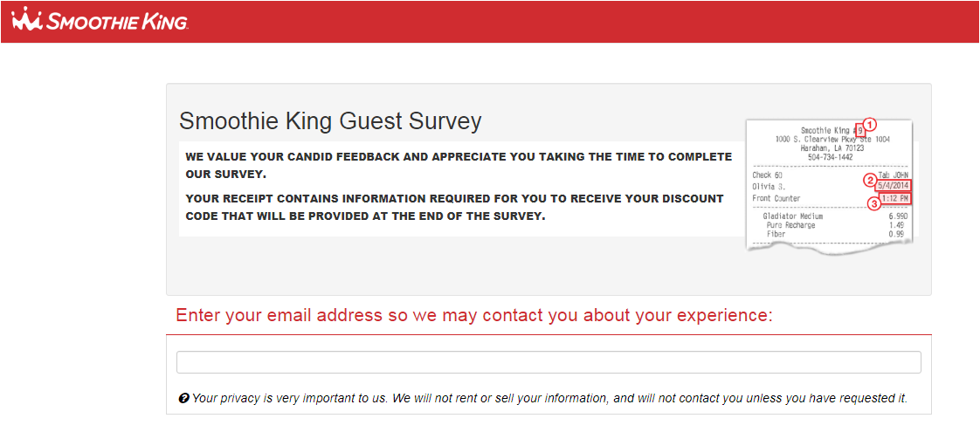Click the Smoothie King Guest Survey heading

pyautogui.click(x=330, y=120)
